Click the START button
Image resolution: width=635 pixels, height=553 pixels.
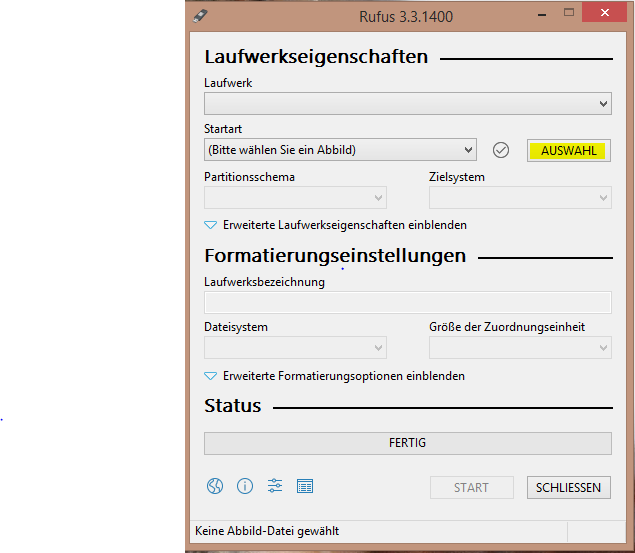(x=472, y=487)
